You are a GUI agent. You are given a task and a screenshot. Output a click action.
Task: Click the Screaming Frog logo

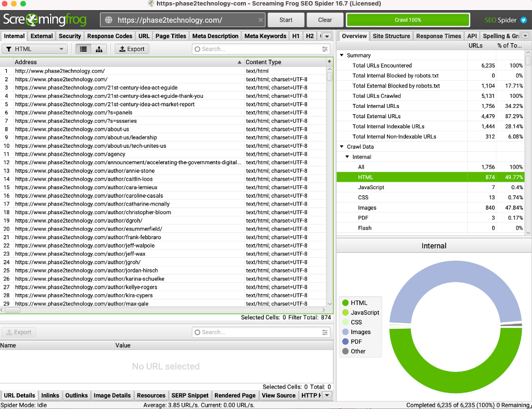pos(45,20)
